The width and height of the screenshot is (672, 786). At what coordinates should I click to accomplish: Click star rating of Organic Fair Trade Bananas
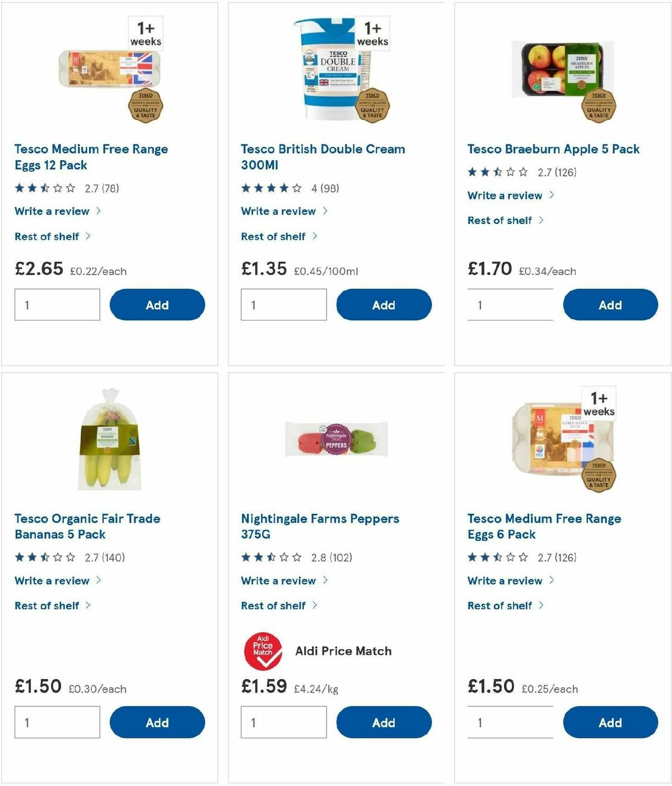[44, 557]
